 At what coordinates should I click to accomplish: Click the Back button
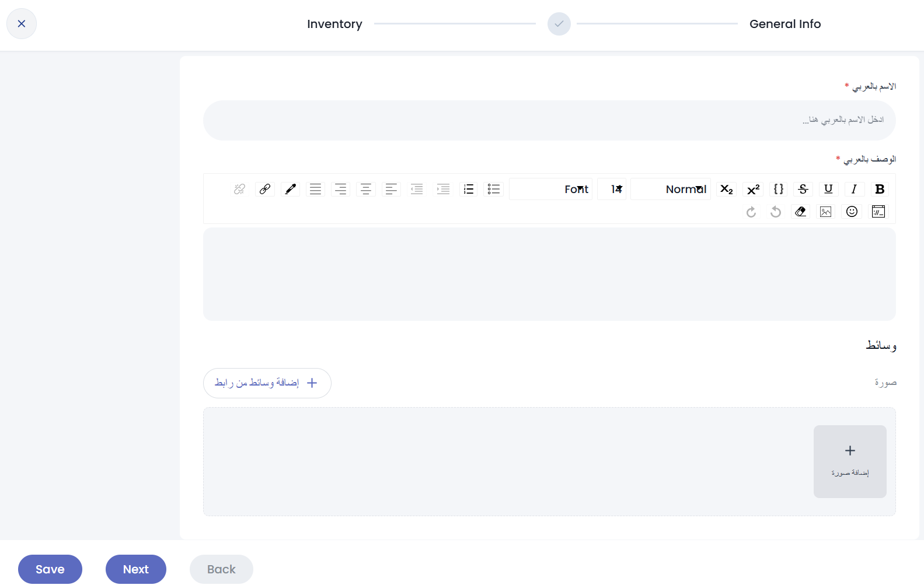[221, 569]
